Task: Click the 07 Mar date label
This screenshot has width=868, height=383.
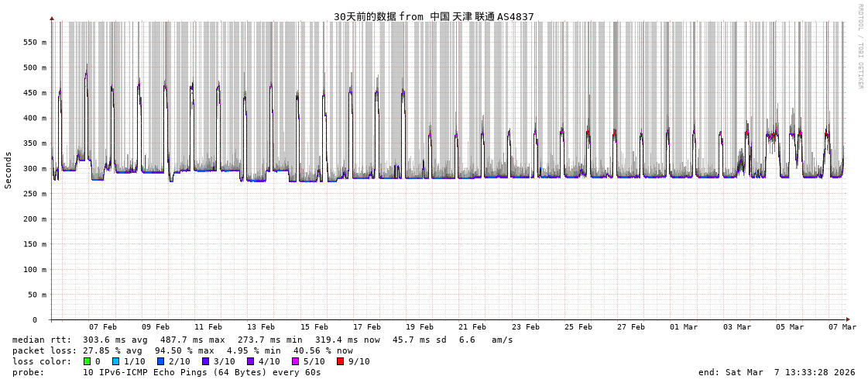Action: pyautogui.click(x=842, y=327)
